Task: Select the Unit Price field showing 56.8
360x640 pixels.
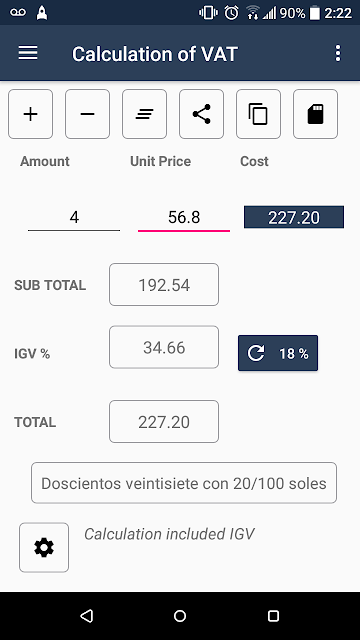Action: (x=184, y=218)
